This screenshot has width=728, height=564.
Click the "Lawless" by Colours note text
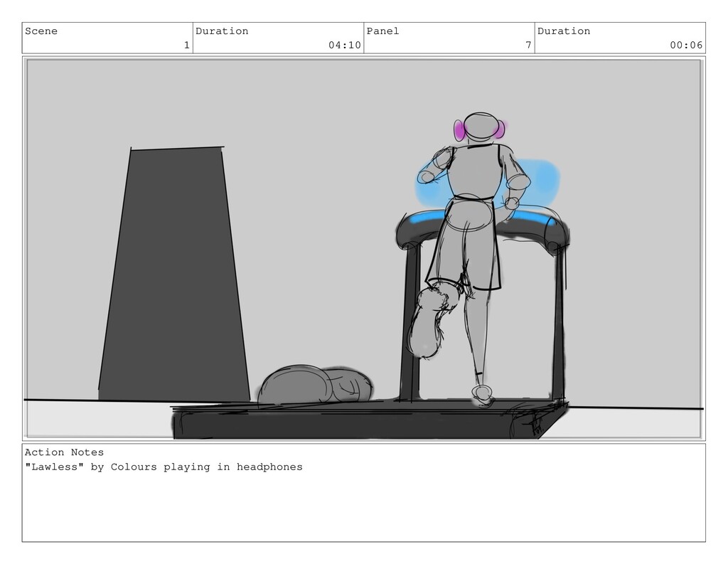point(164,467)
